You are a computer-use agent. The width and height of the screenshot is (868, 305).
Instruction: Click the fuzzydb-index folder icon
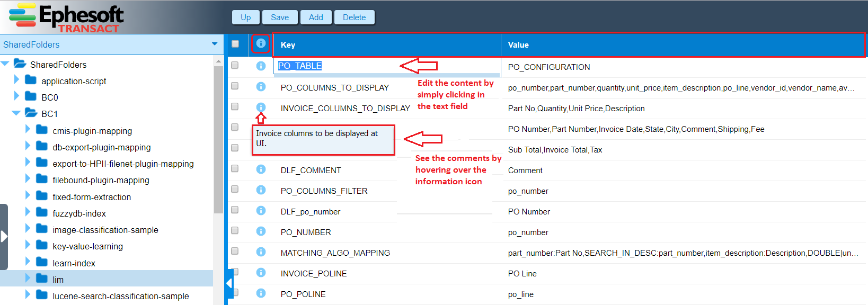(x=42, y=212)
